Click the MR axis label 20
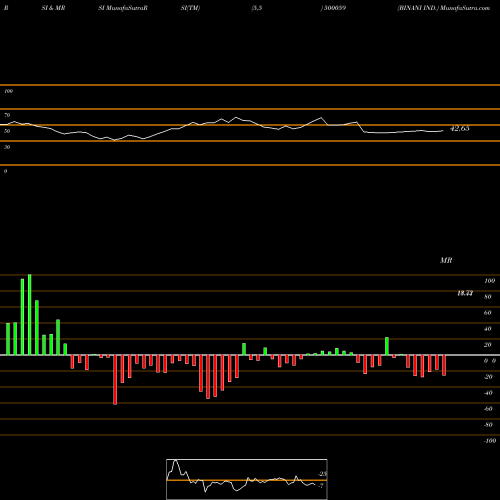 (x=487, y=345)
